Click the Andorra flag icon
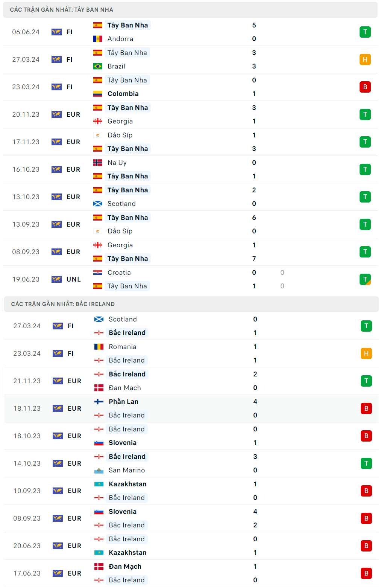381x588 pixels. coord(98,39)
